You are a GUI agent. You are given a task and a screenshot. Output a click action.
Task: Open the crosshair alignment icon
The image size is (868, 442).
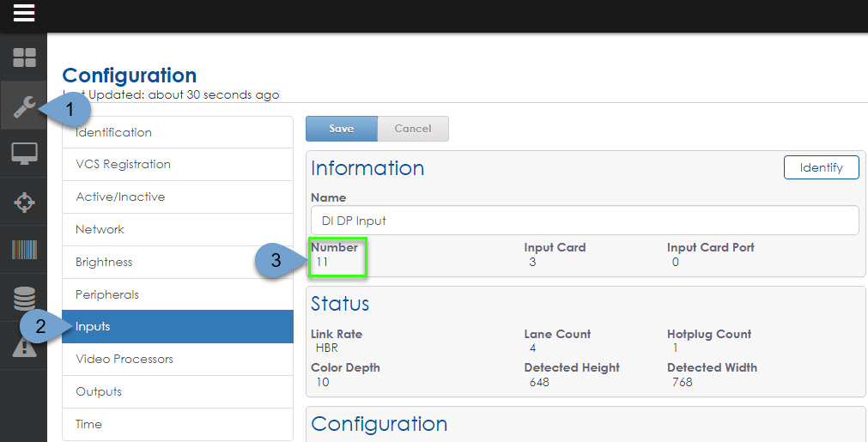click(x=23, y=203)
